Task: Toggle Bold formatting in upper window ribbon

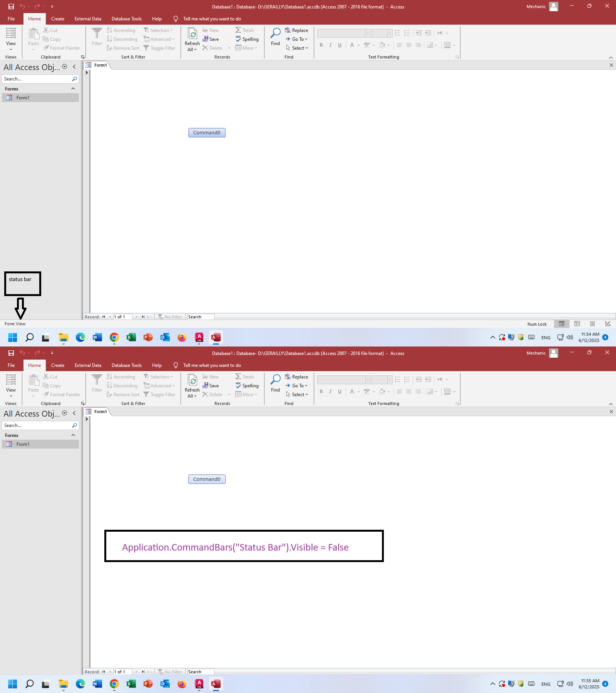Action: tap(321, 45)
